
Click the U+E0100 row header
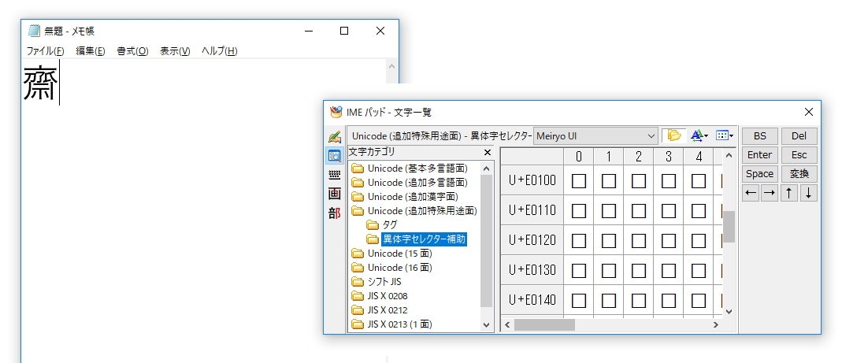coord(532,180)
